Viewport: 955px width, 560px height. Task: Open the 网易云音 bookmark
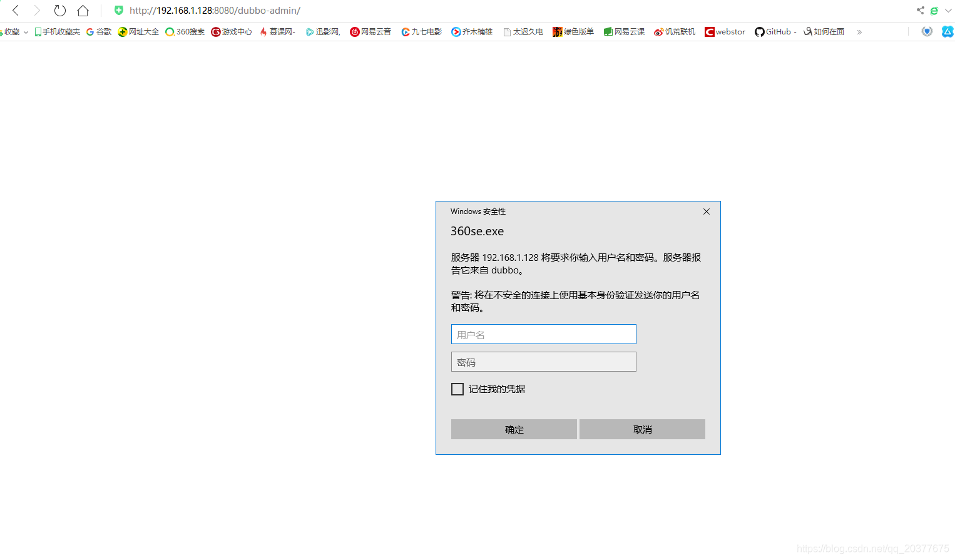point(370,32)
